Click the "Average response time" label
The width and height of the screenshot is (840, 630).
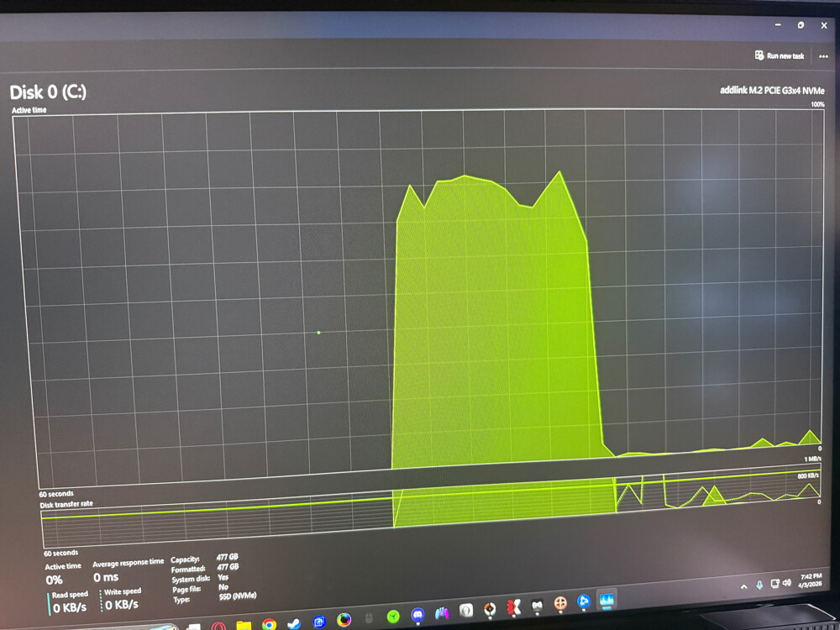click(128, 563)
